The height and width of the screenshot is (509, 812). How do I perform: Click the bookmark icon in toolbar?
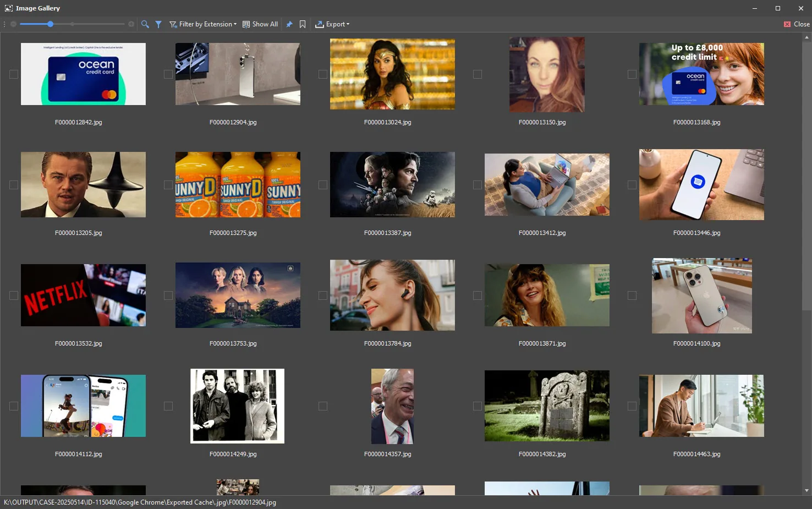pyautogui.click(x=303, y=24)
